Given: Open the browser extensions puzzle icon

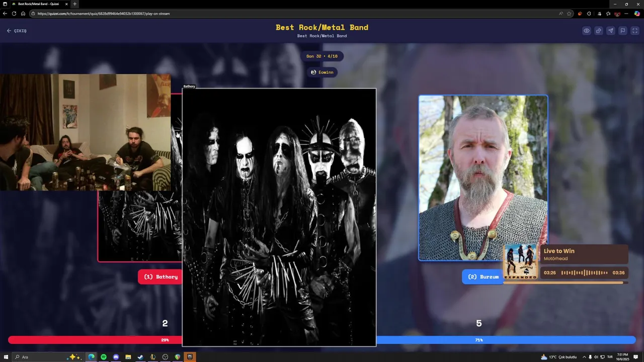Looking at the screenshot, I should click(589, 14).
